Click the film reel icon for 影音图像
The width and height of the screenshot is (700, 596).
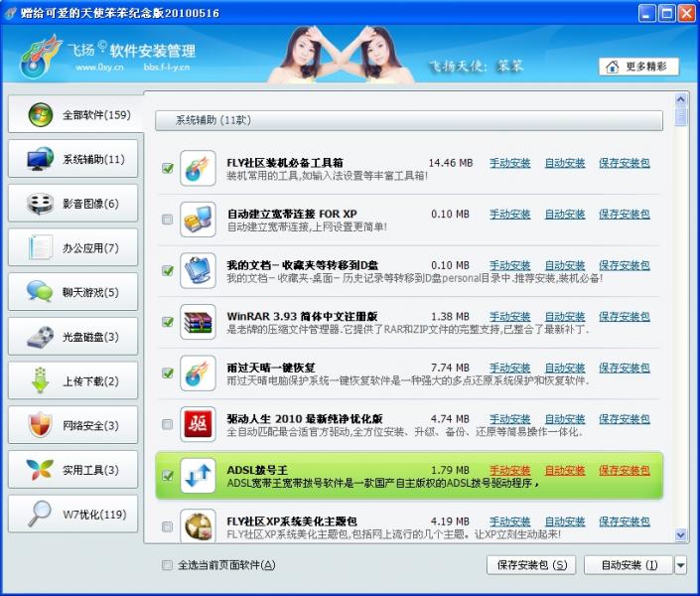pyautogui.click(x=40, y=204)
